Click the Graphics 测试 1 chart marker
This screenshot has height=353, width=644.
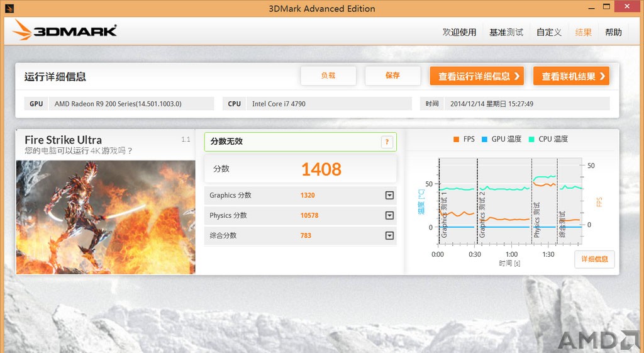point(444,215)
